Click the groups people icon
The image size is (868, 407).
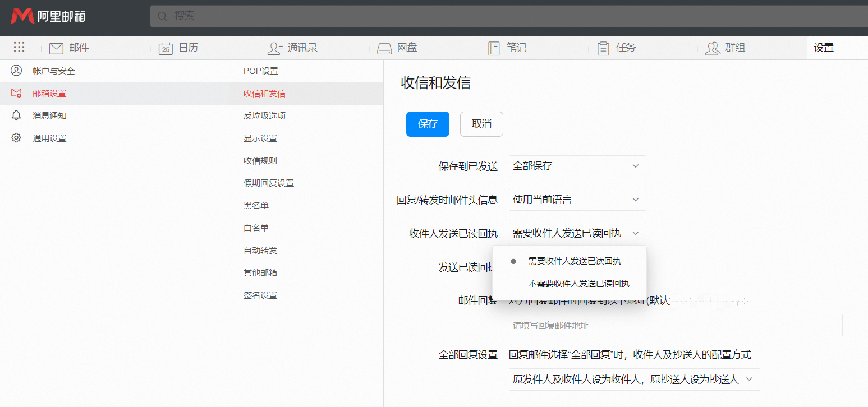(x=713, y=48)
